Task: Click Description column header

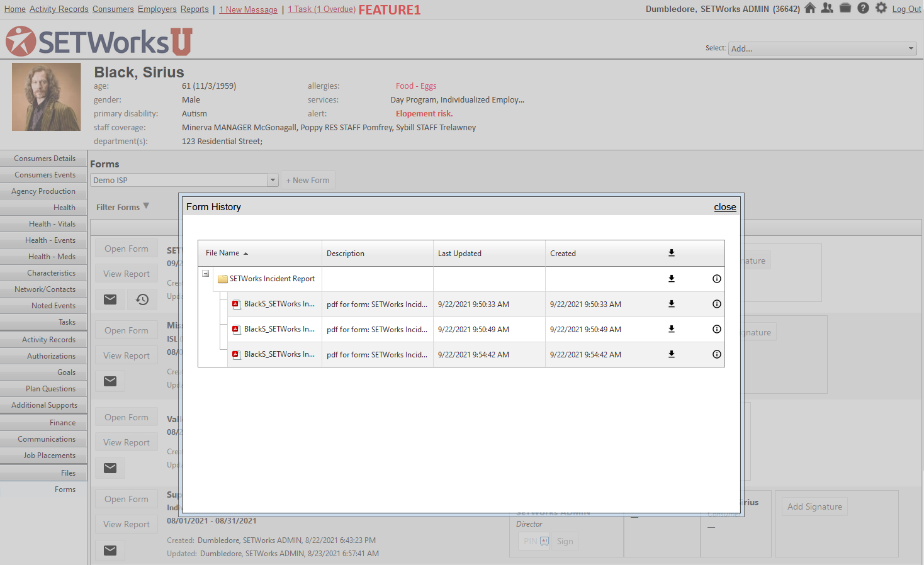Action: click(x=345, y=254)
